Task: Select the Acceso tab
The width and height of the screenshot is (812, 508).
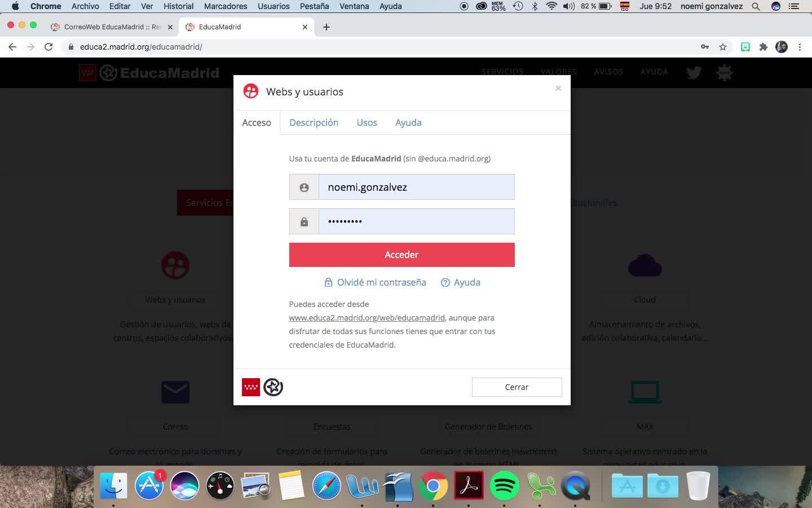Action: pos(257,122)
